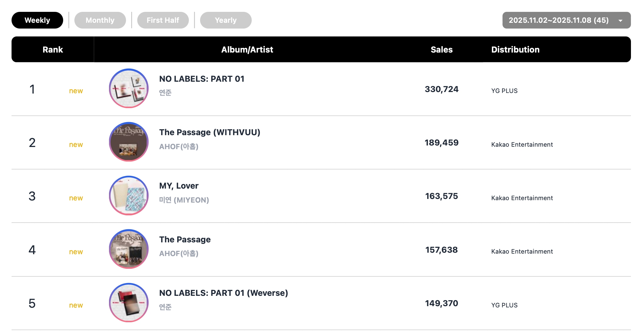Image resolution: width=644 pixels, height=335 pixels.
Task: Open the NO LABELS: PART 01 album title link
Action: click(x=202, y=79)
